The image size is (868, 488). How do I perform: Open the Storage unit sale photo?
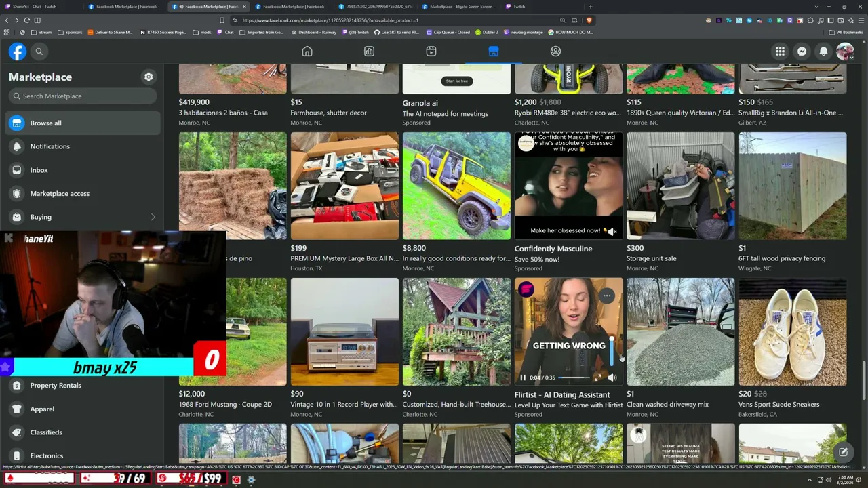(680, 186)
